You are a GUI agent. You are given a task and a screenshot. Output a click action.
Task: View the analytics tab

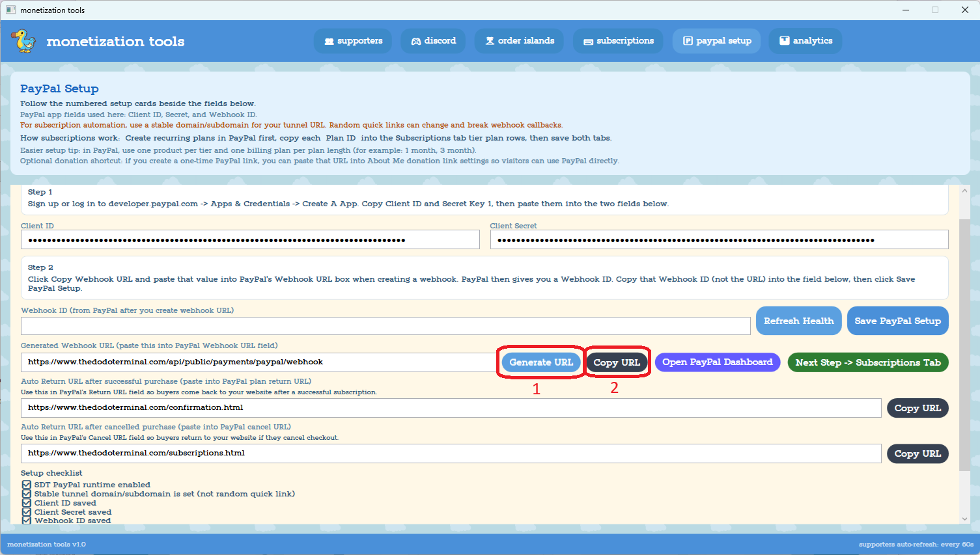pyautogui.click(x=805, y=41)
